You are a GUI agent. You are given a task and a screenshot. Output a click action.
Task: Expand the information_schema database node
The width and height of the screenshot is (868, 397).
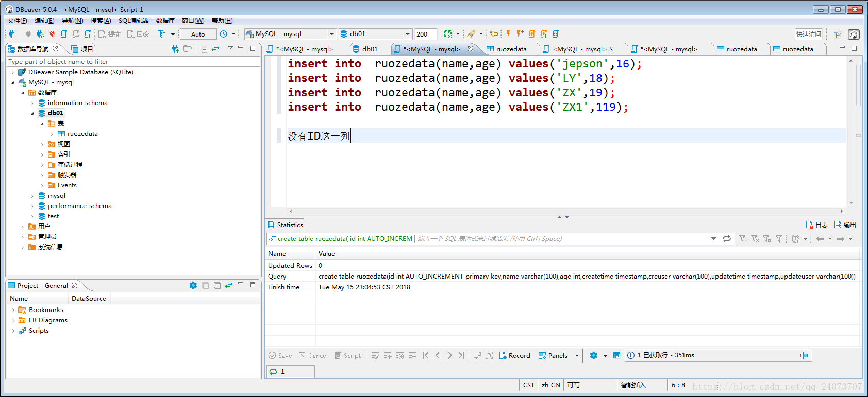pos(32,103)
